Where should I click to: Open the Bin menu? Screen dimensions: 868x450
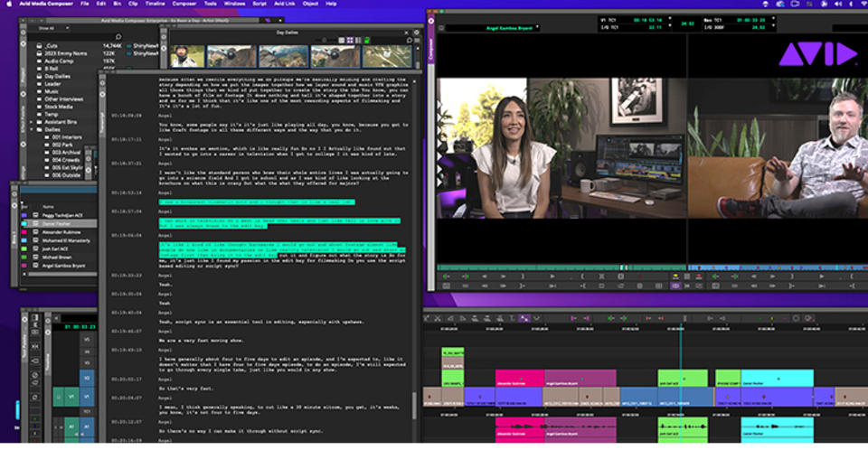117,4
